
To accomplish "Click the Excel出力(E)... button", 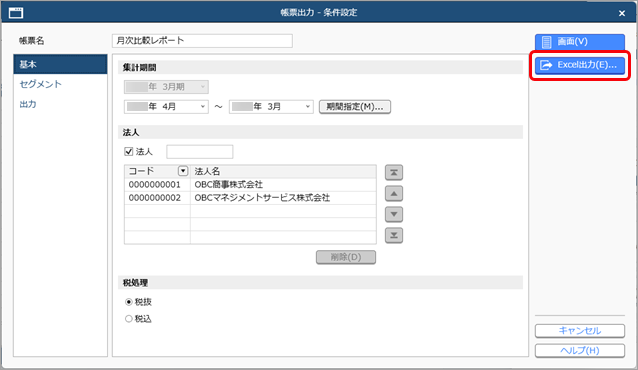I will coord(580,65).
